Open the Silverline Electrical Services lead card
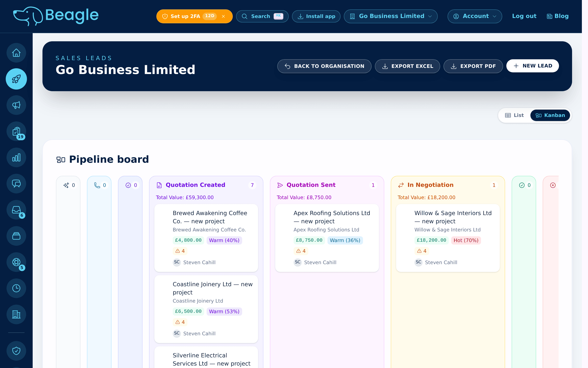This screenshot has width=588, height=368. [206, 357]
